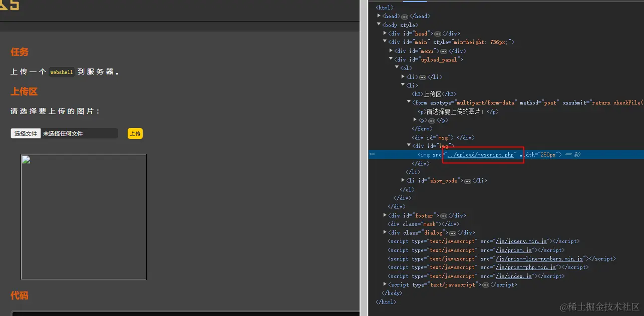Viewport: 644px width, 316px height.
Task: Open the /js/prism-line-numbers.min.js link
Action: point(539,259)
